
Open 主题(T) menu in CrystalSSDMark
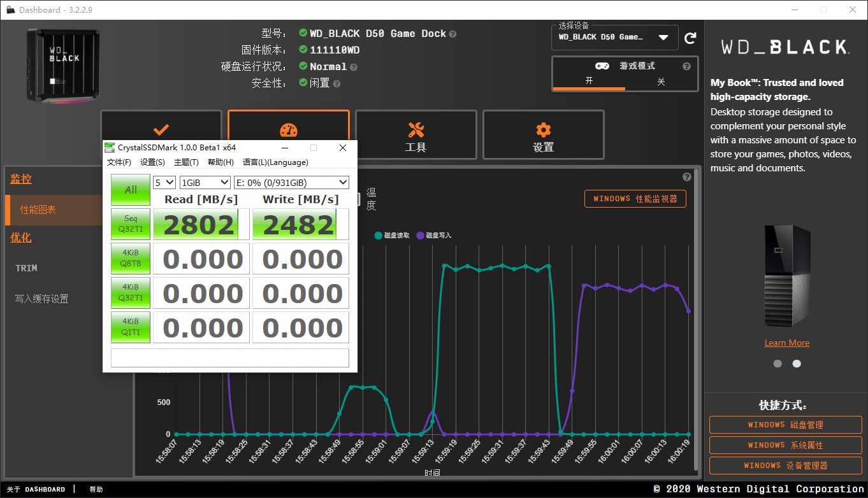[x=186, y=162]
